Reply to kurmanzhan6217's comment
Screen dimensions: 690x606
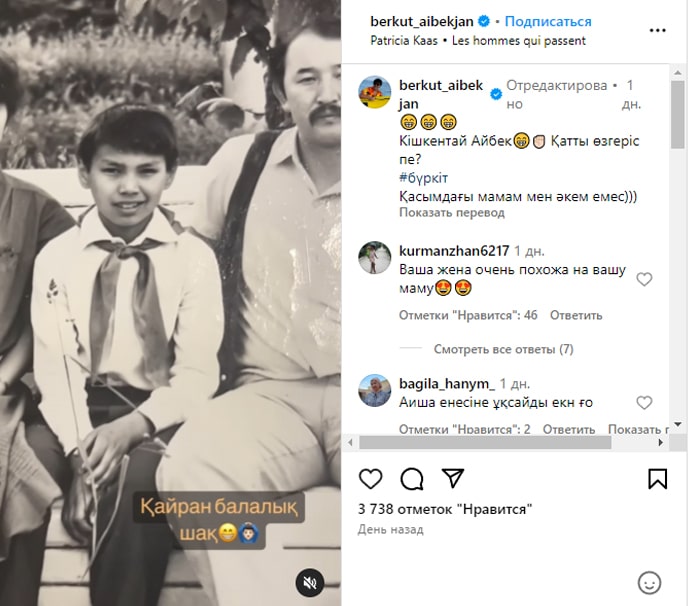[x=575, y=315]
